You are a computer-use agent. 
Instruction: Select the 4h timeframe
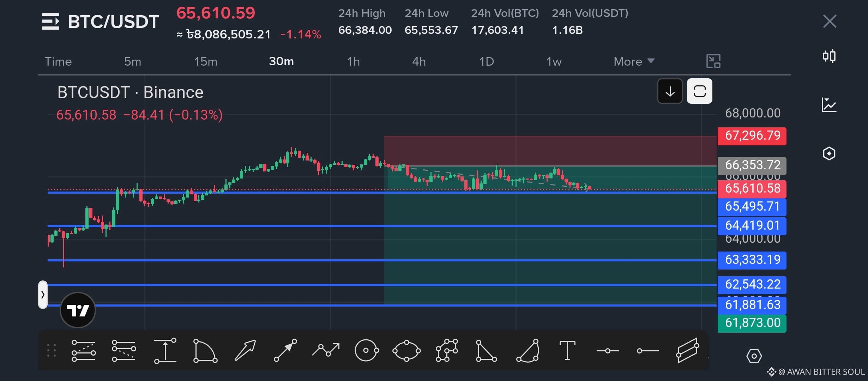pyautogui.click(x=419, y=62)
